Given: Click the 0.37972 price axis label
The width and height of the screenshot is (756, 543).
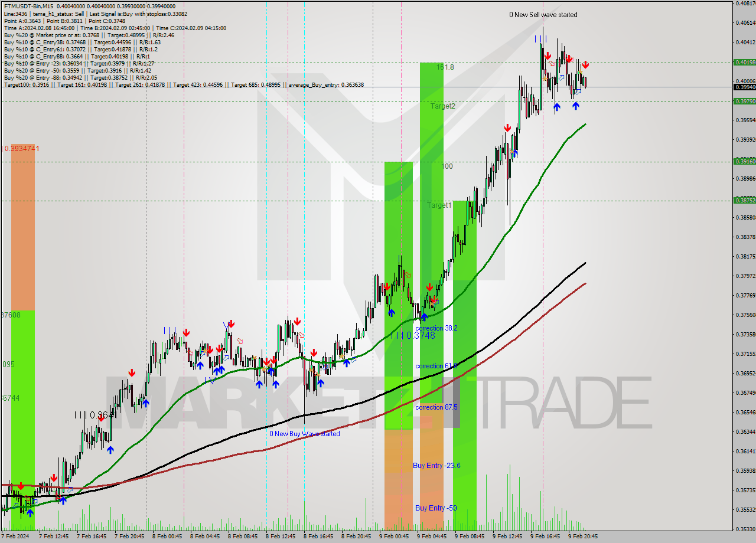Looking at the screenshot, I should click(x=745, y=276).
